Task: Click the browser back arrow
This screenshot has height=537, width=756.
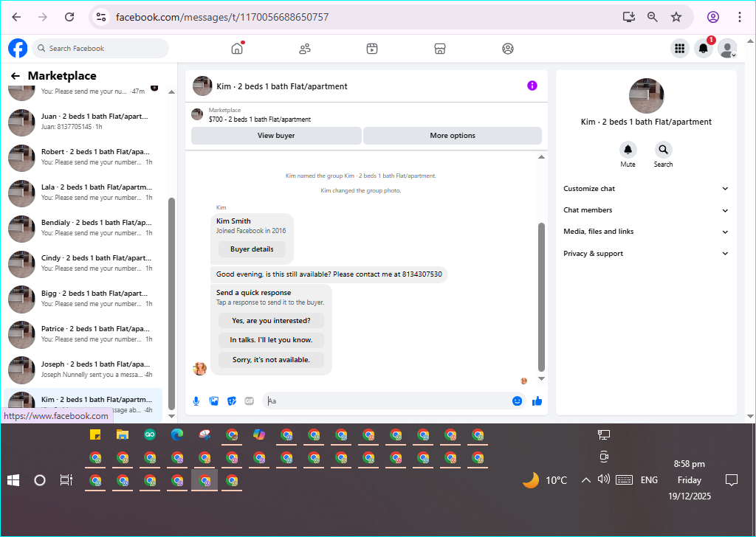Action: tap(16, 18)
